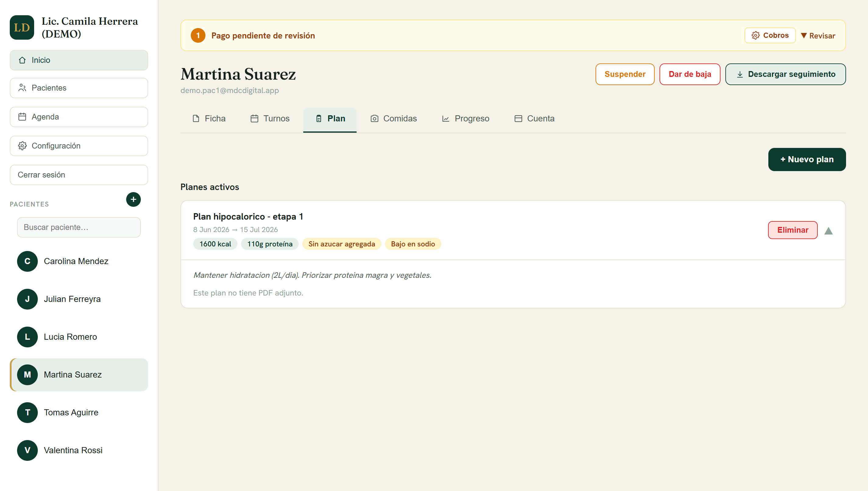The image size is (868, 491).
Task: Click the LD logo badge
Action: [22, 27]
